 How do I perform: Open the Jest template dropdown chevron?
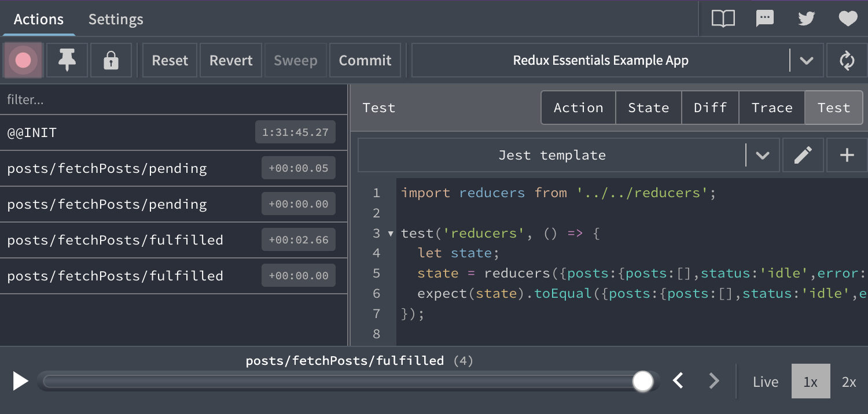point(763,154)
